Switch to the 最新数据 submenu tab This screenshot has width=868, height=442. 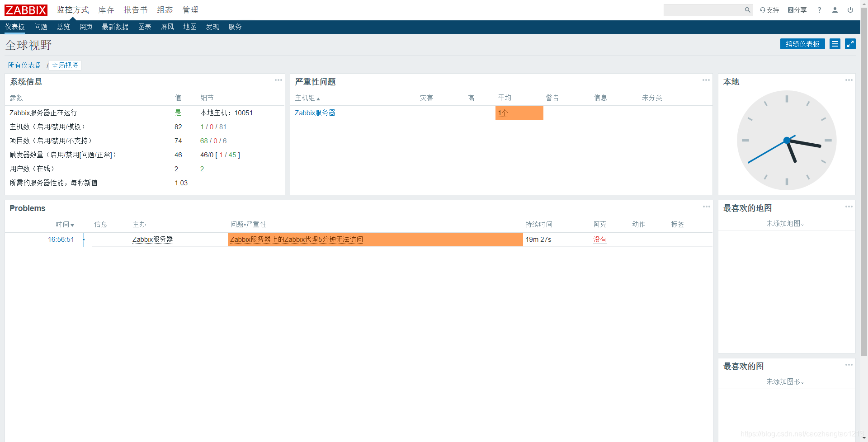[115, 27]
